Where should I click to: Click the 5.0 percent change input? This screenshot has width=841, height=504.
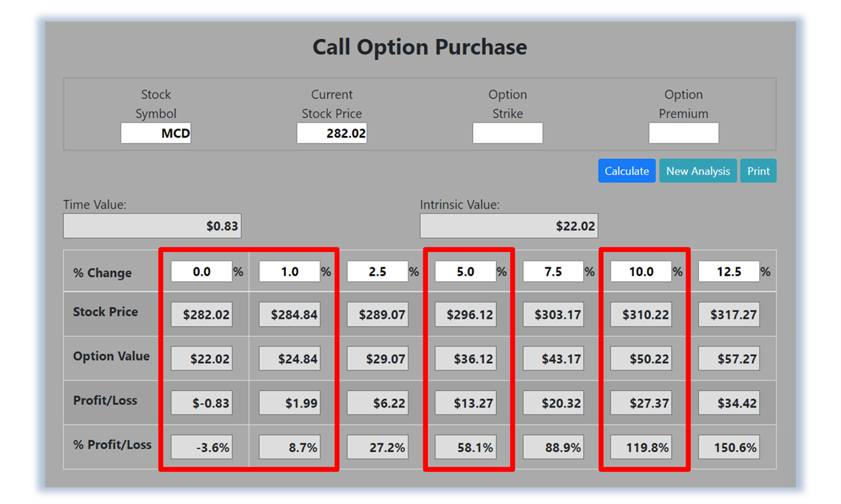click(x=465, y=272)
